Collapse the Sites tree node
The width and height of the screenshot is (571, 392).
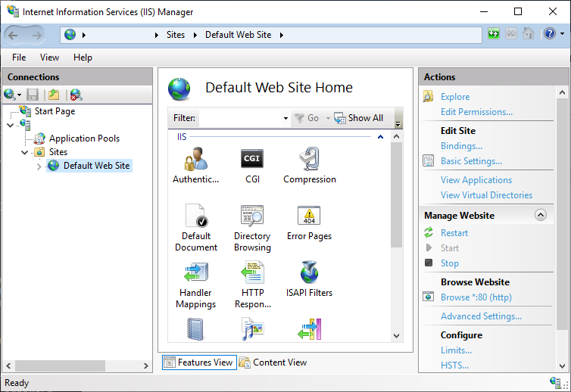pyautogui.click(x=25, y=152)
